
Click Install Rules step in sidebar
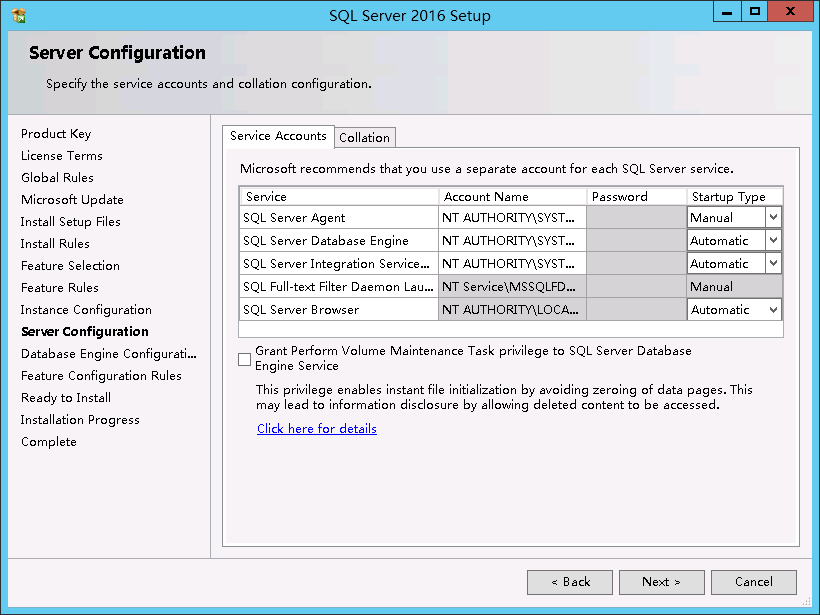point(55,244)
